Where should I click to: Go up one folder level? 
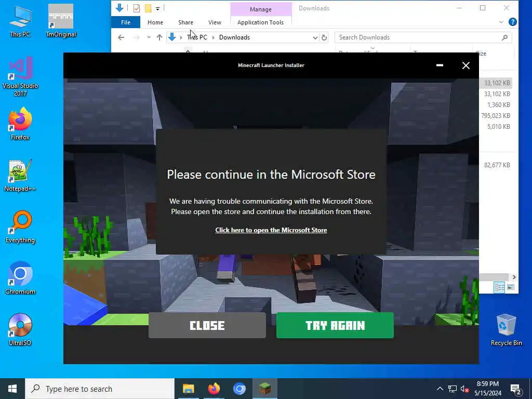point(159,37)
